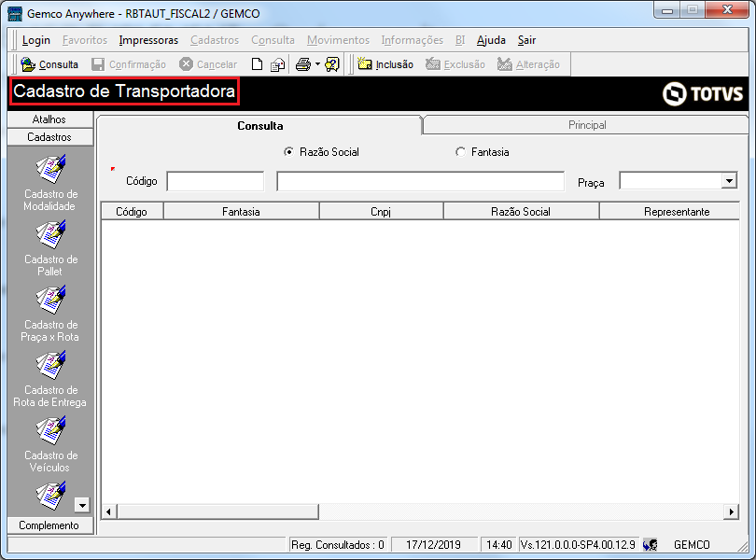
Task: Switch to the Principal tab
Action: pyautogui.click(x=587, y=125)
